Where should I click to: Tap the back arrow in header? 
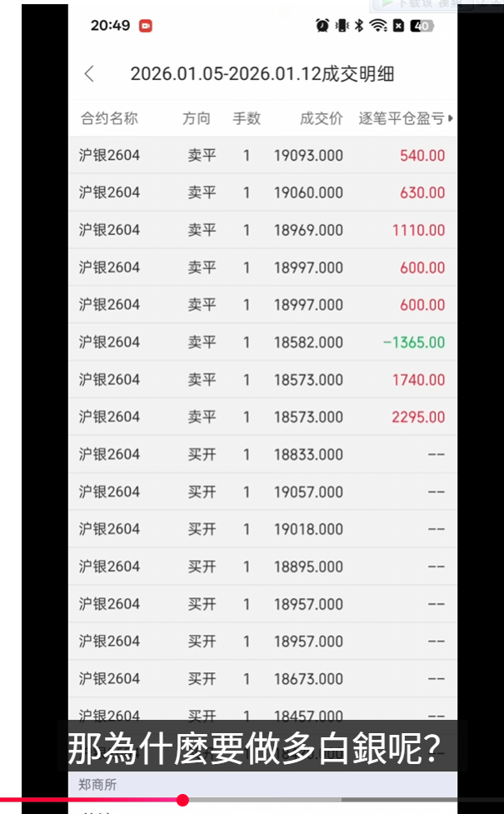89,74
